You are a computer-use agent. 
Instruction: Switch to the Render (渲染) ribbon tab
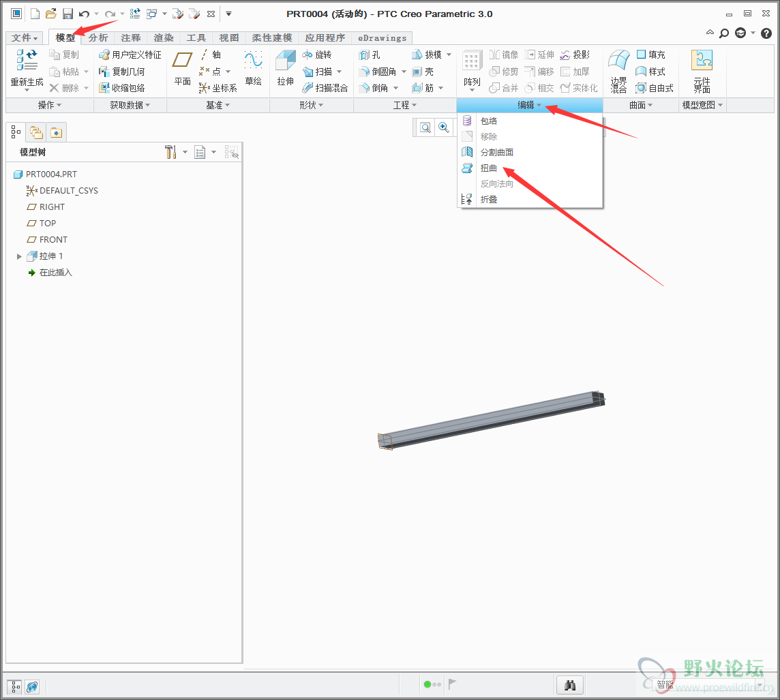coord(163,37)
